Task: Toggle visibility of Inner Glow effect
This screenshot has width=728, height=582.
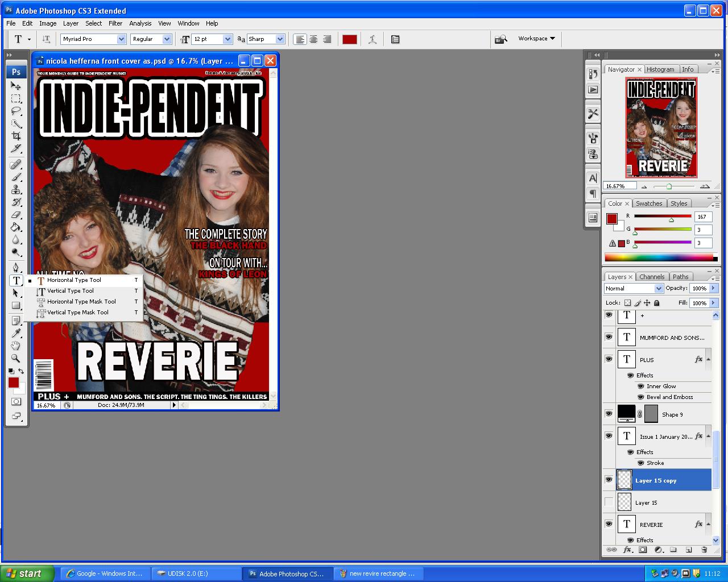Action: coord(641,386)
